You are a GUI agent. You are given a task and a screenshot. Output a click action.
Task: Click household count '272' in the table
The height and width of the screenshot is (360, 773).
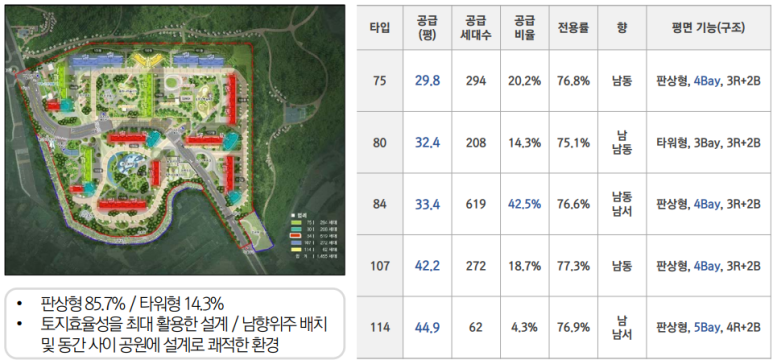point(476,266)
